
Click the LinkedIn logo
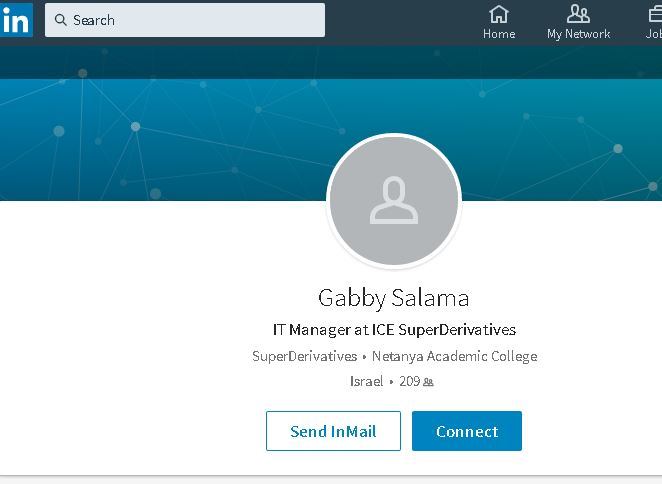[x=15, y=19]
